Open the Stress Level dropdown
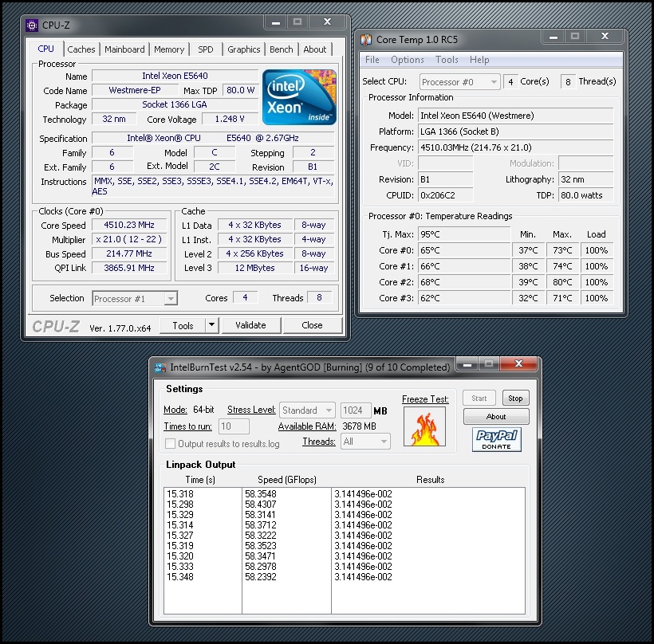Viewport: 654px width, 644px height. pos(307,410)
